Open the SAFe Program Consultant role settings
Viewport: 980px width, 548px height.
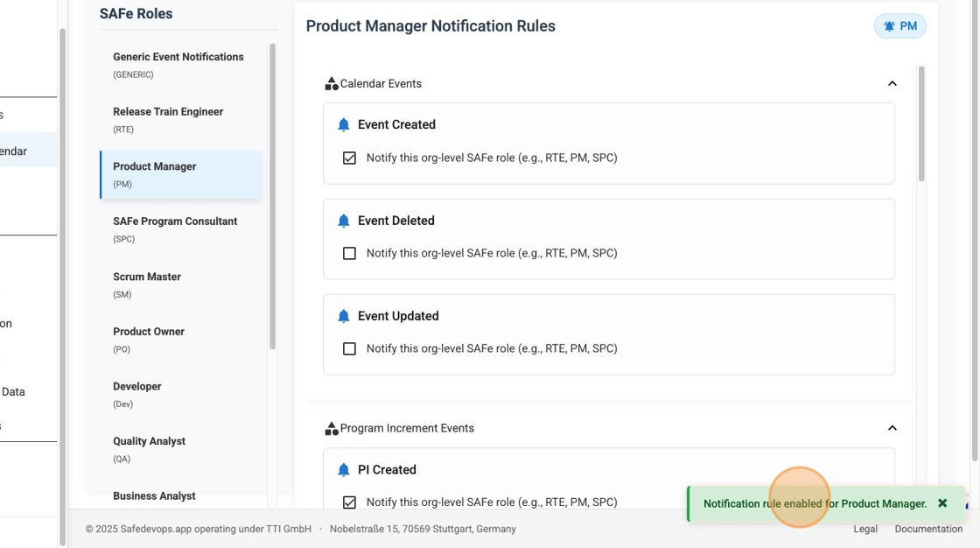(174, 228)
